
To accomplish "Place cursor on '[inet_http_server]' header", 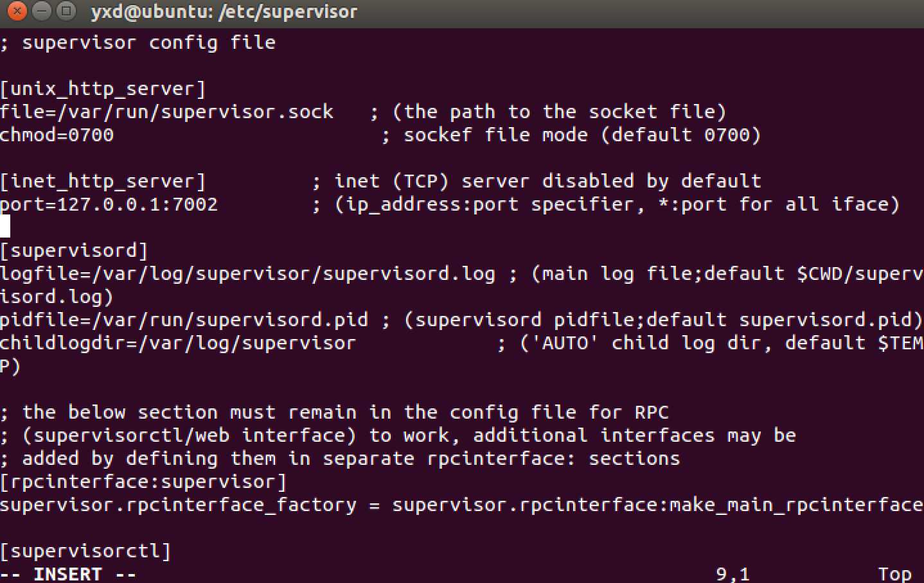I will pos(103,181).
